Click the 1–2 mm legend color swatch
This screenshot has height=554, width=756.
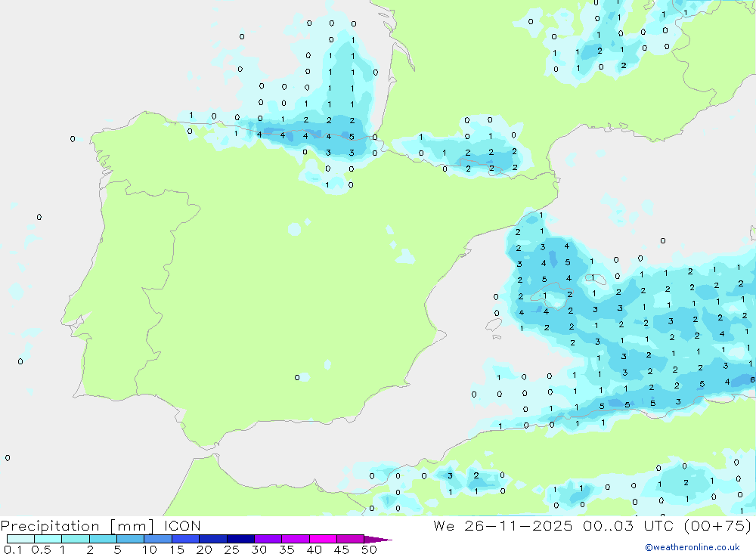pos(76,539)
